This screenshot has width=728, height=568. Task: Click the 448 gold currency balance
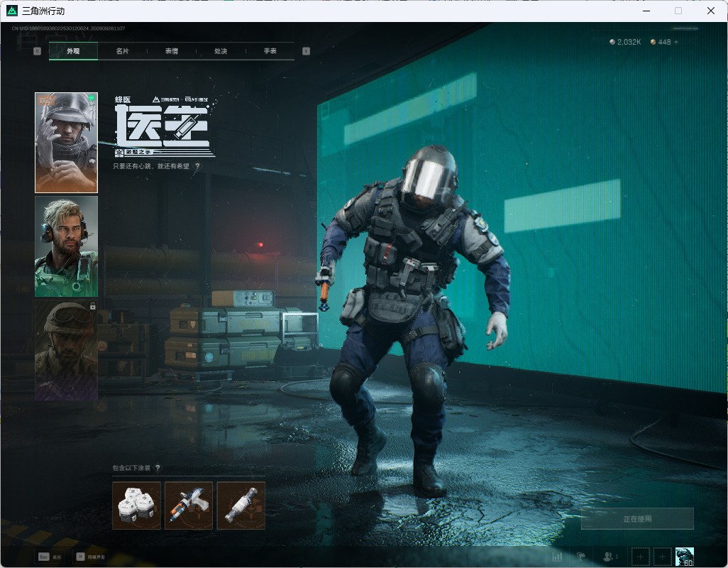(661, 42)
